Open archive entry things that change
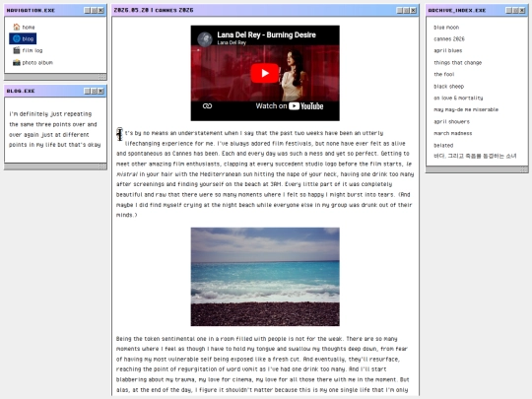The image size is (532, 399). pyautogui.click(x=458, y=62)
